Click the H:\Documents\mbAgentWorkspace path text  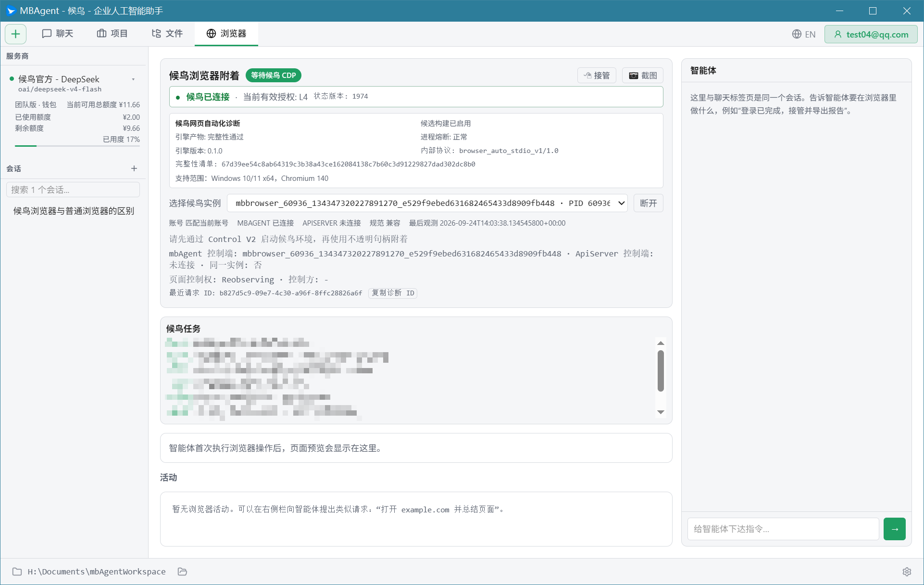97,572
